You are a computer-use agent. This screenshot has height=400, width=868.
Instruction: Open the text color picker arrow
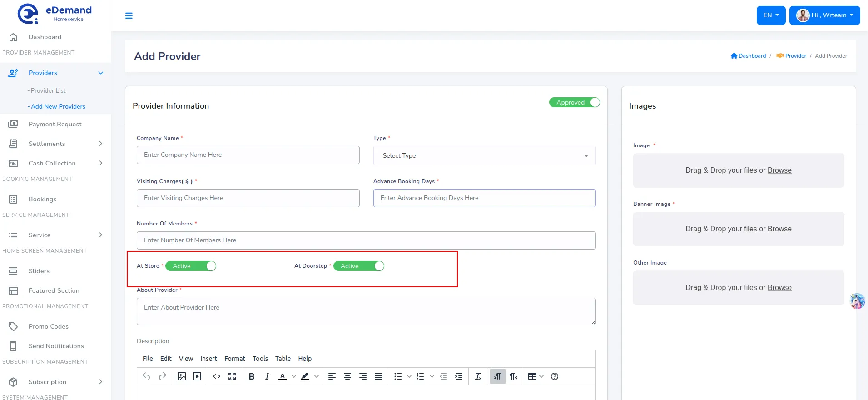click(x=294, y=376)
